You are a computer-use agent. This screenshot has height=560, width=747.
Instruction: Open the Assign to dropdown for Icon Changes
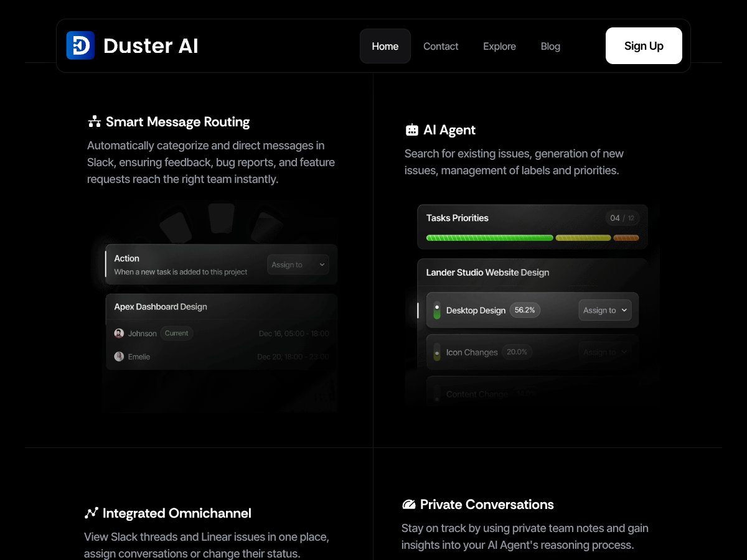[x=604, y=352]
